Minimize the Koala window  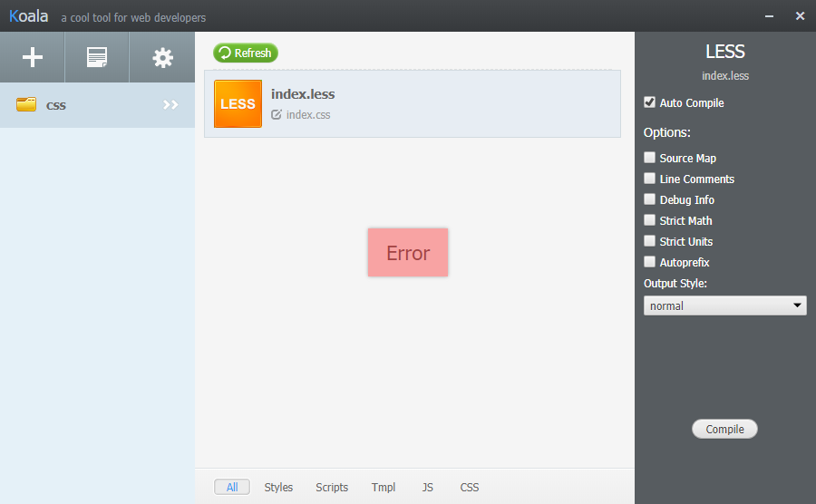point(769,16)
